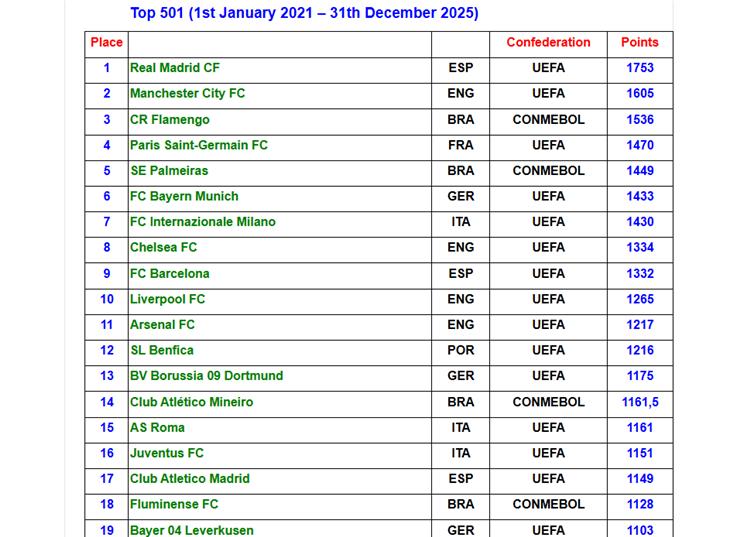Viewport: 750px width, 537px height.
Task: Select the Manchester City FC entry
Action: [x=187, y=93]
